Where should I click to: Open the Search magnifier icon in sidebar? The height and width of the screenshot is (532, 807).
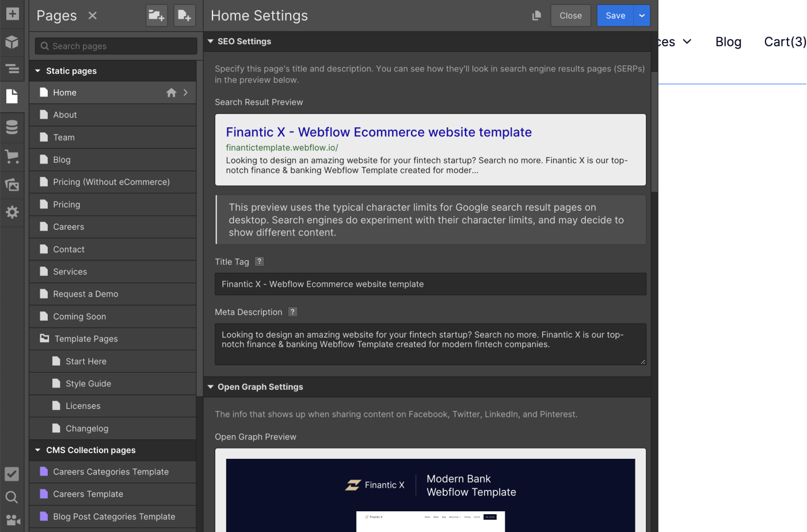tap(12, 497)
